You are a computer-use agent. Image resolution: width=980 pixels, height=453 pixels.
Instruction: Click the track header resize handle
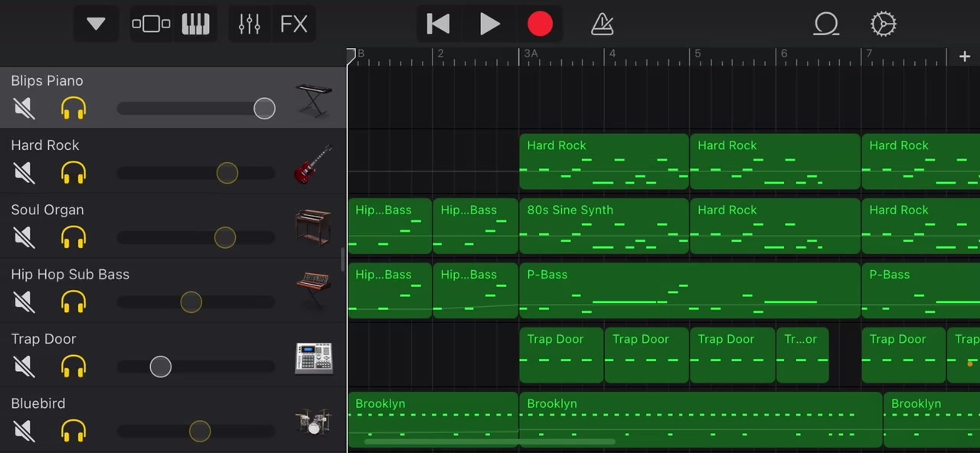(x=342, y=259)
